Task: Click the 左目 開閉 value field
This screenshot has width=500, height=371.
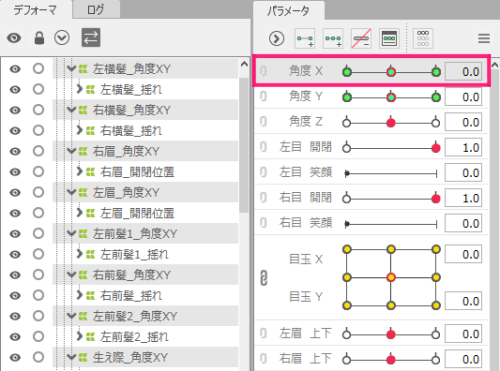Action: (x=463, y=147)
